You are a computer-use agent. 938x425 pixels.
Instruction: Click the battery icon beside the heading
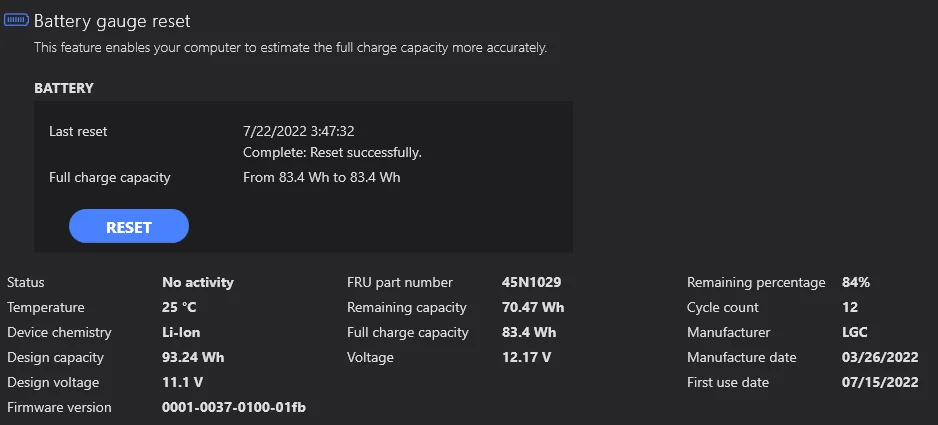tap(17, 20)
